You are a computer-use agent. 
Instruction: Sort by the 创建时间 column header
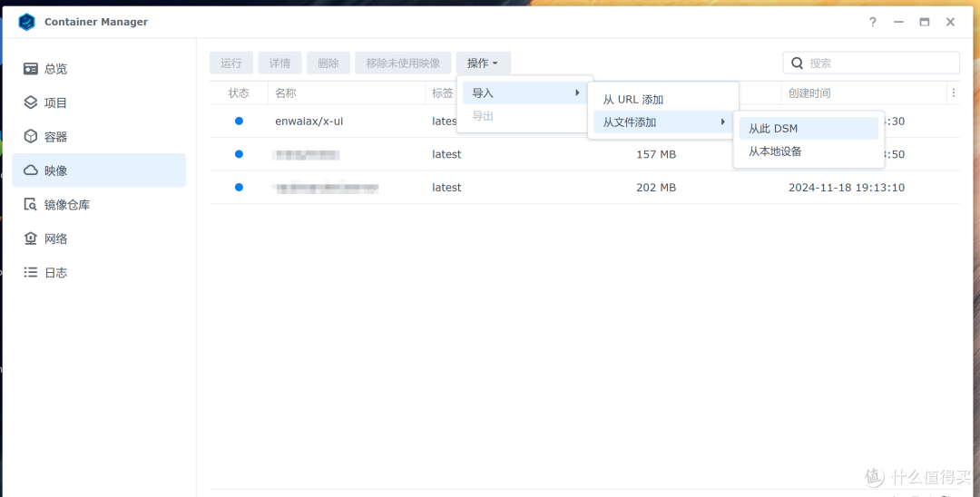(865, 93)
